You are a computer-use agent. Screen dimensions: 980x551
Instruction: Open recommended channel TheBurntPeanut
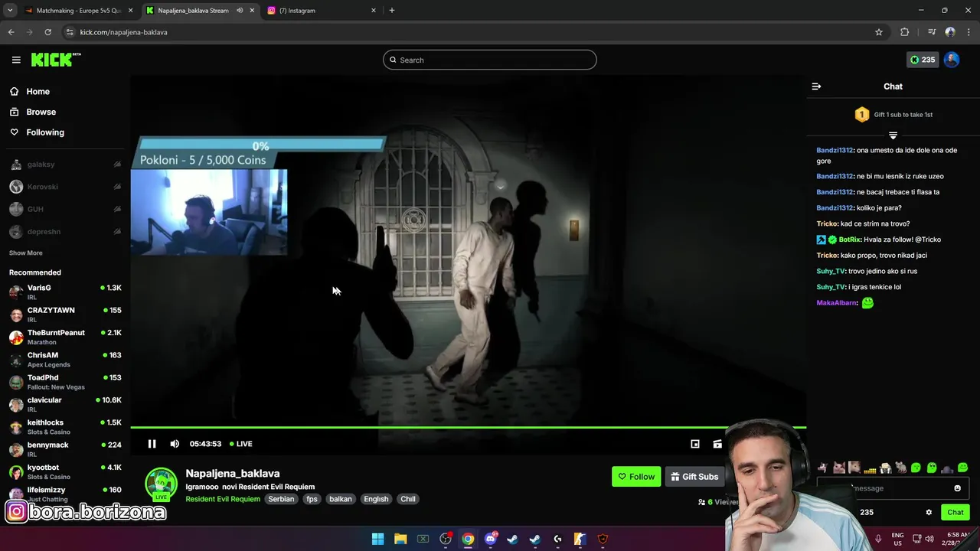pyautogui.click(x=65, y=337)
